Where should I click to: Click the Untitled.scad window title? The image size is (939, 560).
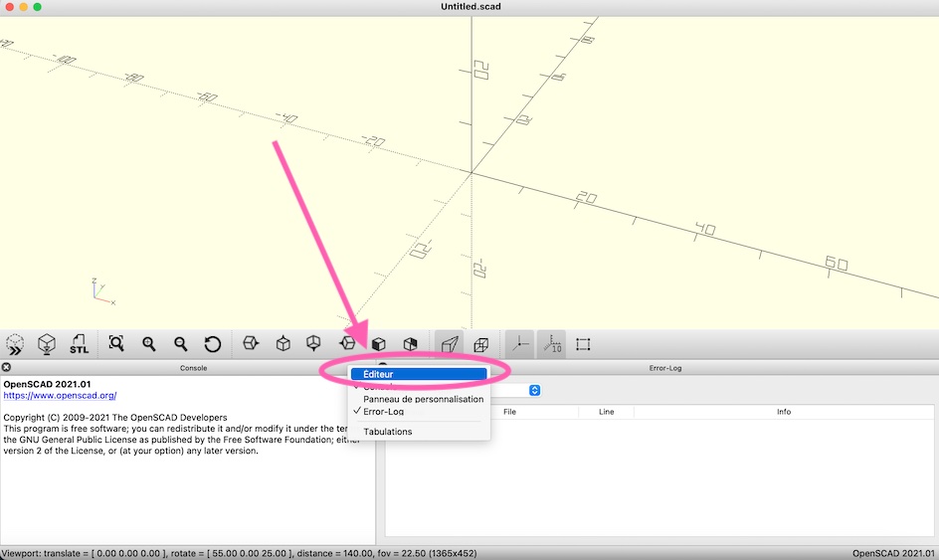[470, 7]
